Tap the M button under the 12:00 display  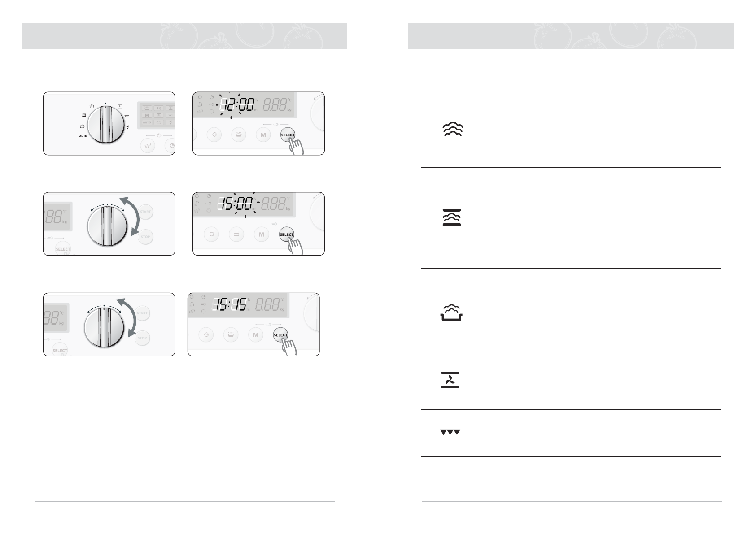[x=263, y=135]
